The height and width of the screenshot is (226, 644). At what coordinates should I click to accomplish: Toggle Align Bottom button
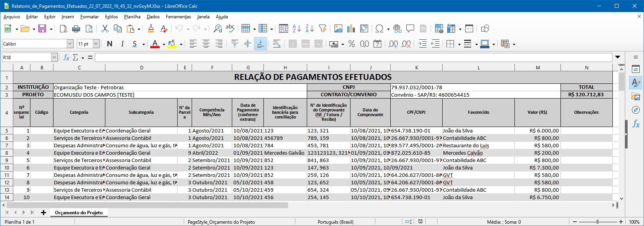point(260,44)
